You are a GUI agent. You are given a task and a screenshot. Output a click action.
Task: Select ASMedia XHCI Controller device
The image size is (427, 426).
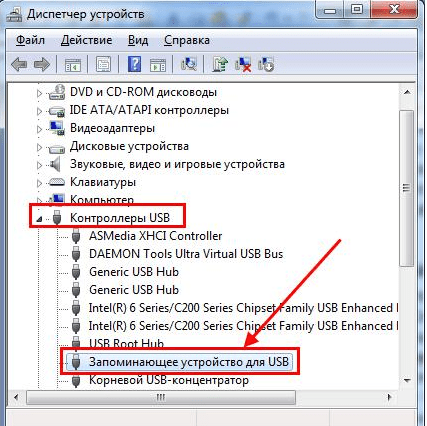pos(155,236)
